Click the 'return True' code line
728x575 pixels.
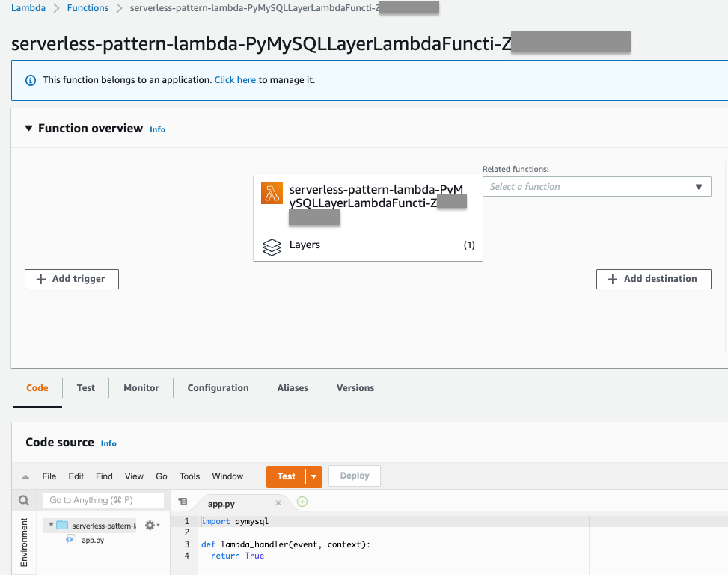click(237, 556)
